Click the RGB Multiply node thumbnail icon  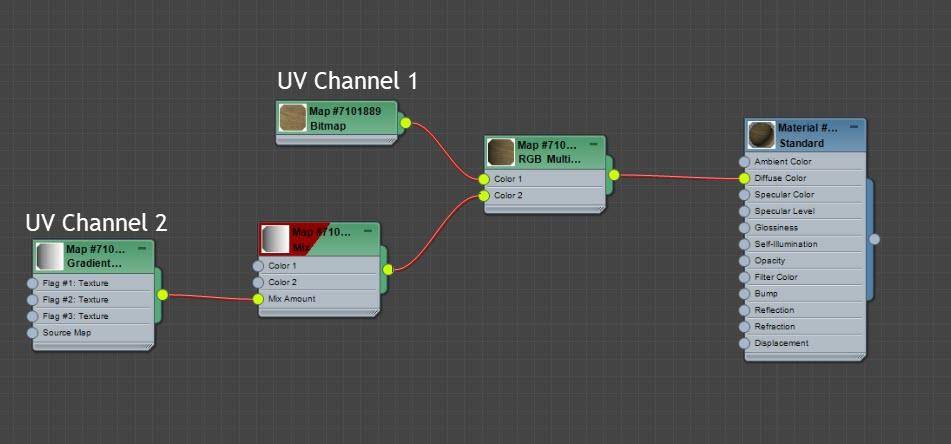tap(501, 153)
